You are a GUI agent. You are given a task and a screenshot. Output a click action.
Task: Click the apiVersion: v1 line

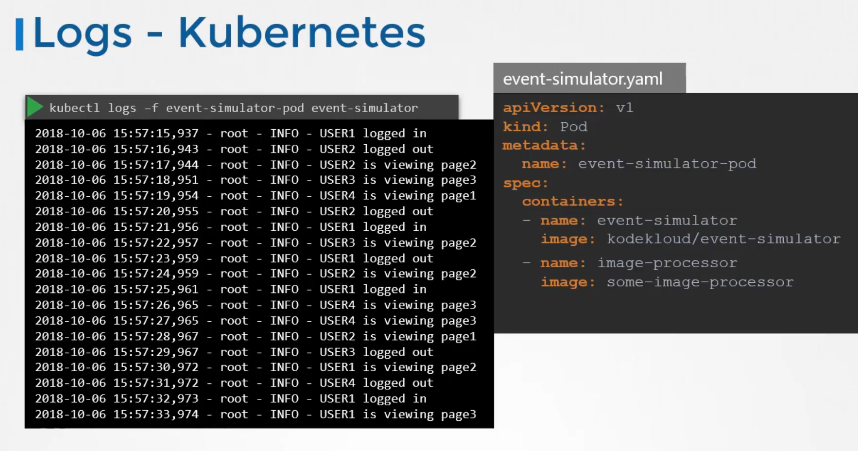click(x=568, y=108)
